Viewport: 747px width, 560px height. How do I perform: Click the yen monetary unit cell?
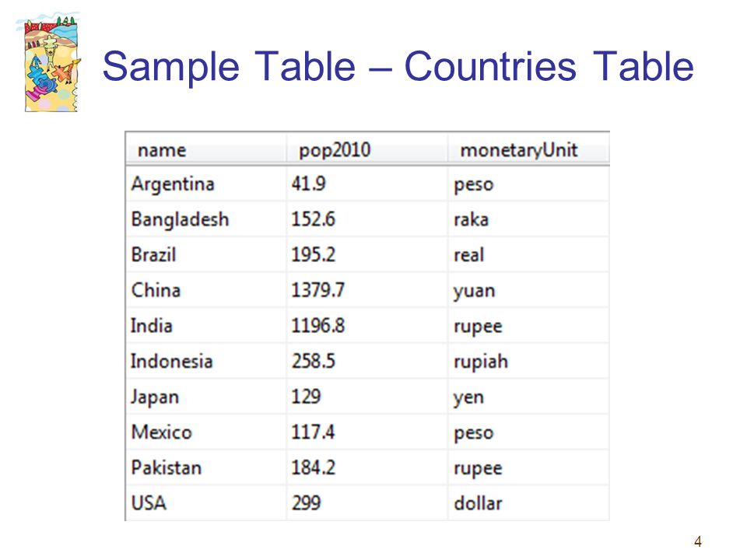(x=528, y=397)
